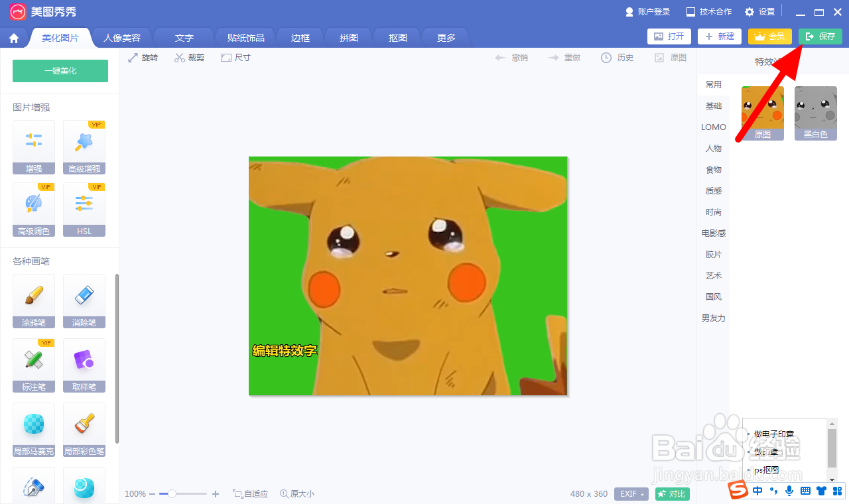
Task: Select the LOMO effects category
Action: tap(714, 127)
